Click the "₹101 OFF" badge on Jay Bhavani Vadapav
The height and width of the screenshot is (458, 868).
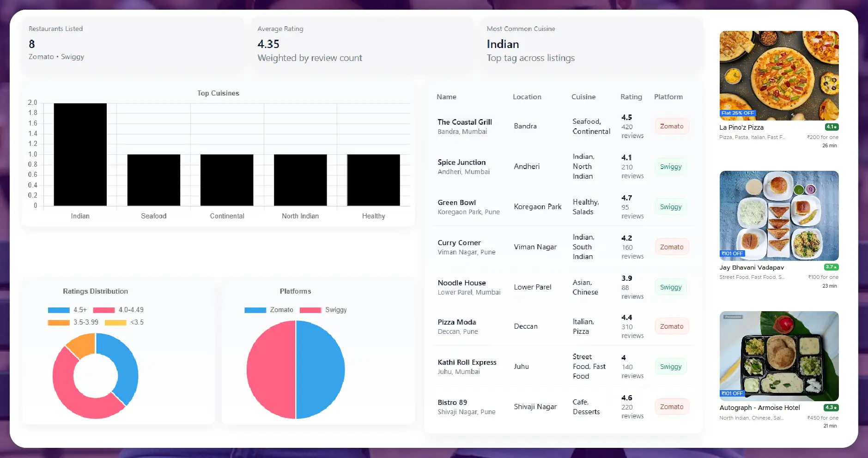732,253
